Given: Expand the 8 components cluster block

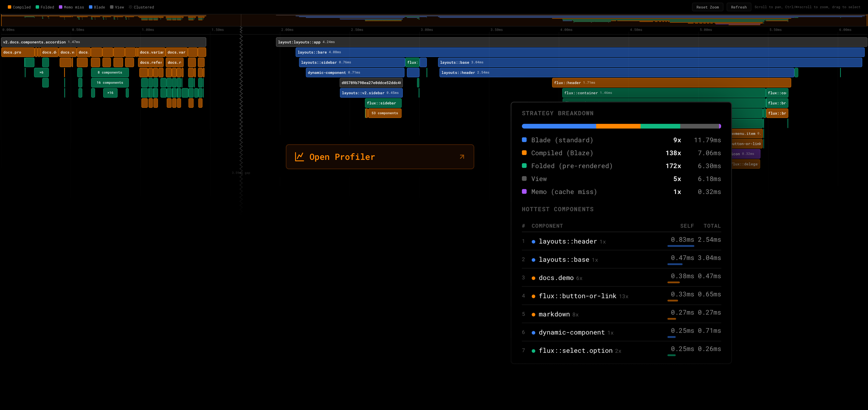Looking at the screenshot, I should pos(110,73).
